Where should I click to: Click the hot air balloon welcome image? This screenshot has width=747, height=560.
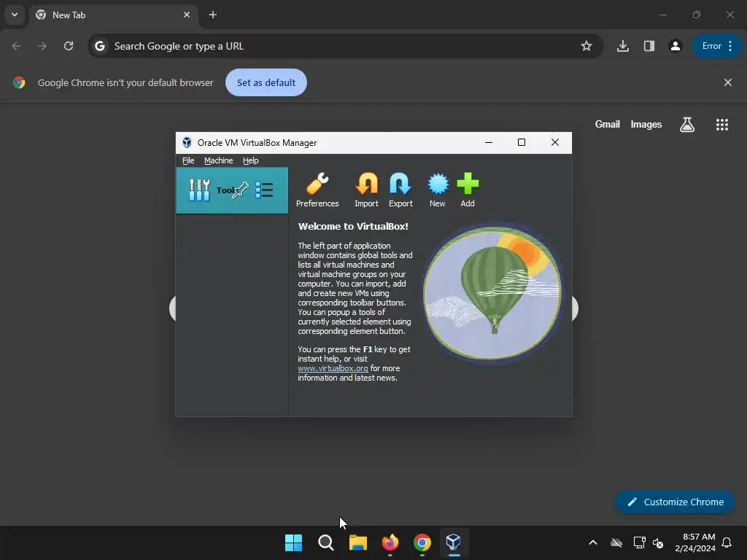click(492, 292)
